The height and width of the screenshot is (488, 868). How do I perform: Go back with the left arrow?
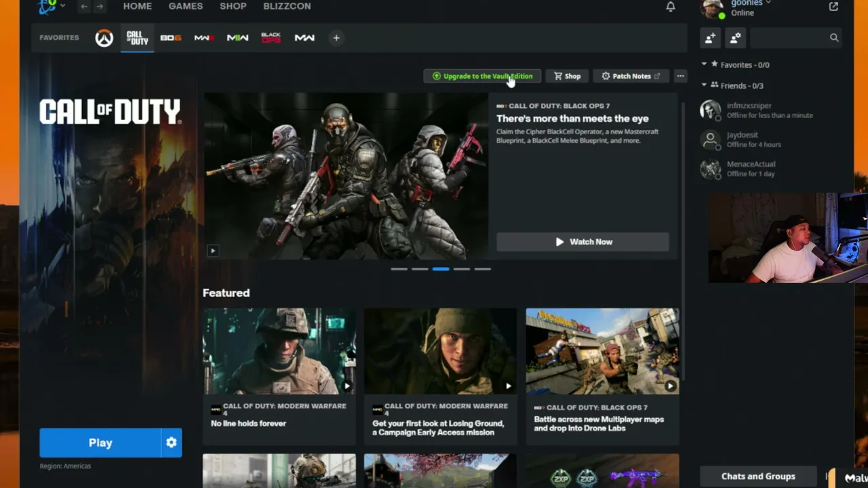pos(84,6)
